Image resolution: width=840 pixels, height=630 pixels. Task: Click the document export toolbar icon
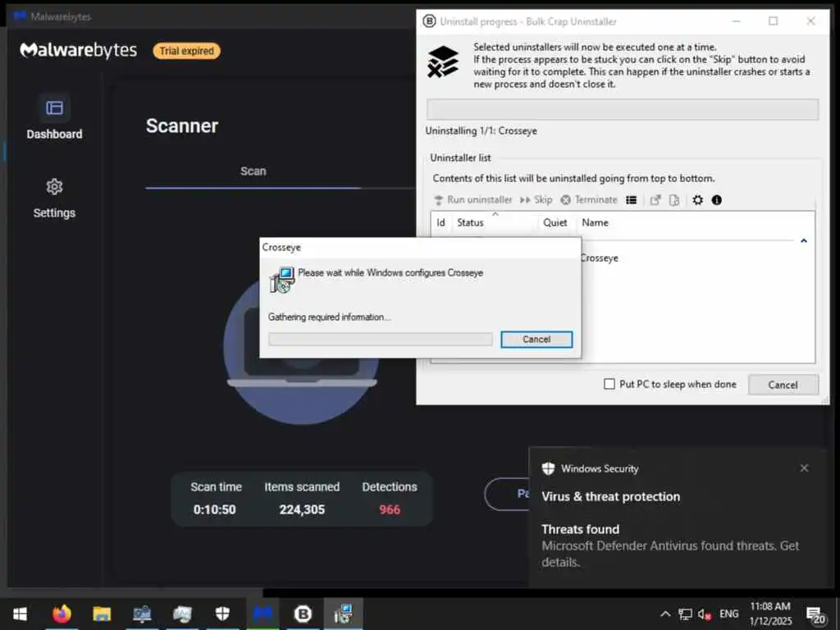(x=674, y=200)
